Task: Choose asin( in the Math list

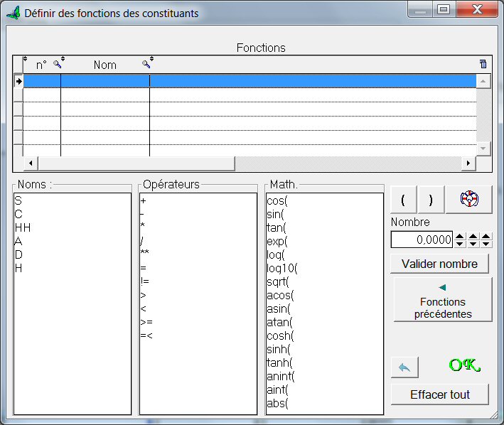Action: coord(279,308)
